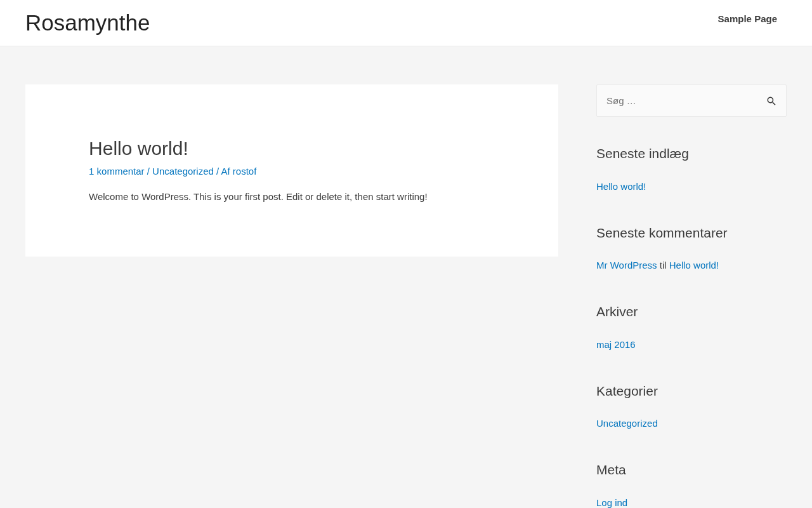The width and height of the screenshot is (812, 508).
Task: Open Uncategorized category in post meta
Action: coord(183,171)
